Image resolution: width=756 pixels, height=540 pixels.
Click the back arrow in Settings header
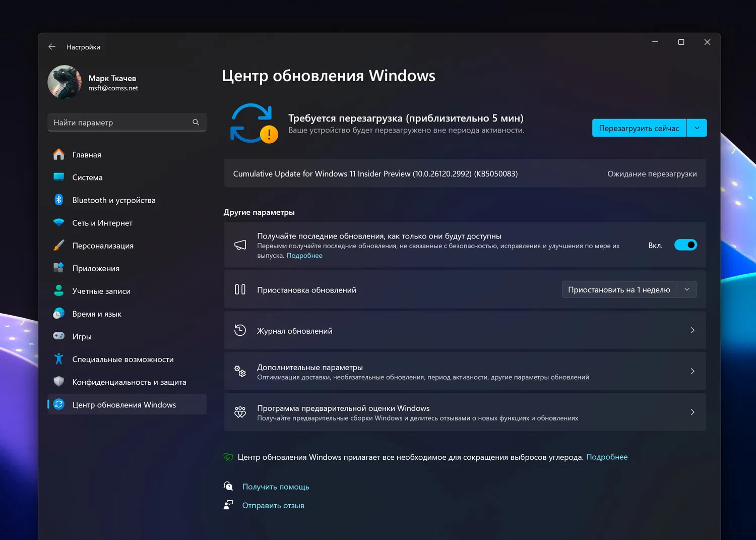pyautogui.click(x=52, y=47)
